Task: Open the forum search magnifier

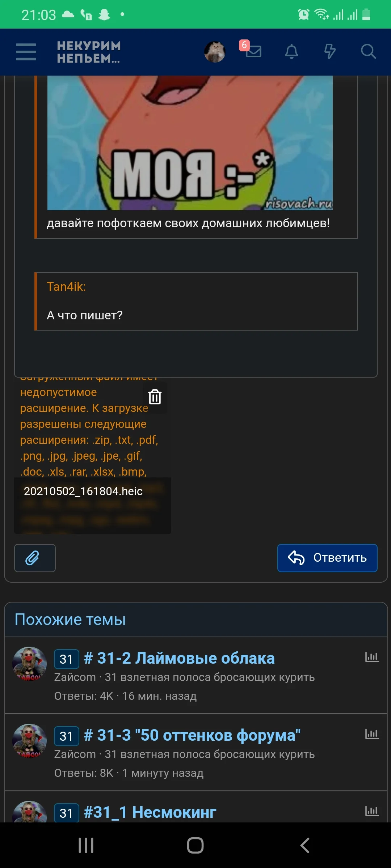Action: click(x=368, y=52)
